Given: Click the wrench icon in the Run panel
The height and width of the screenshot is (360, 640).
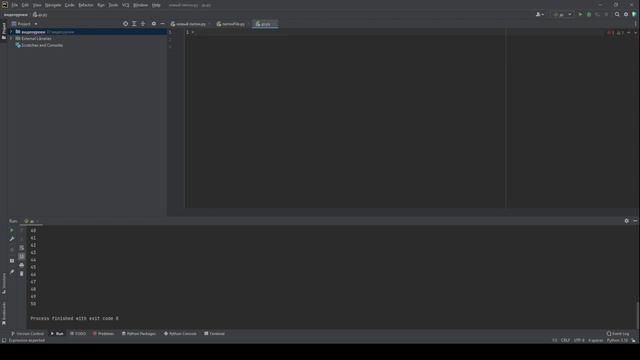Looking at the screenshot, I should 12,239.
